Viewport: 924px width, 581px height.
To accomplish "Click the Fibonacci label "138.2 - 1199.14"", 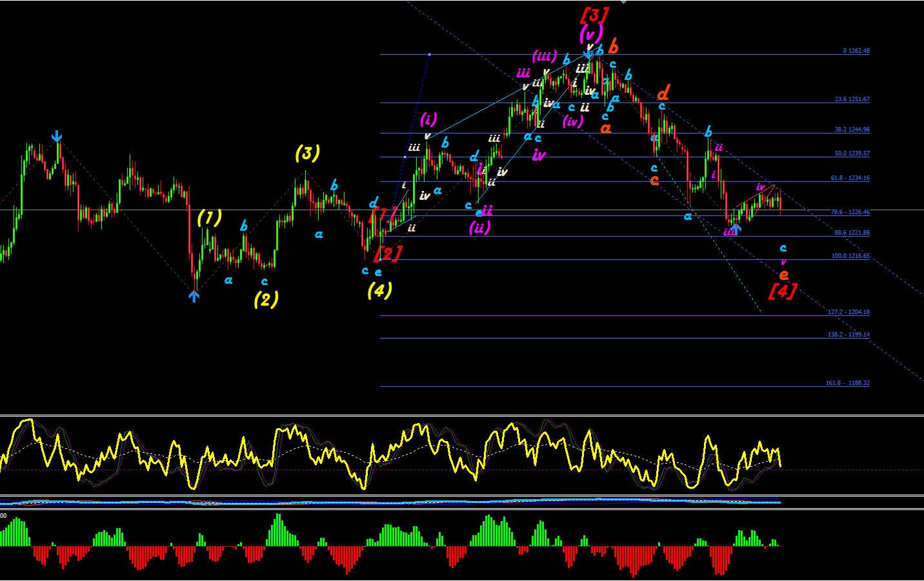I will 849,335.
